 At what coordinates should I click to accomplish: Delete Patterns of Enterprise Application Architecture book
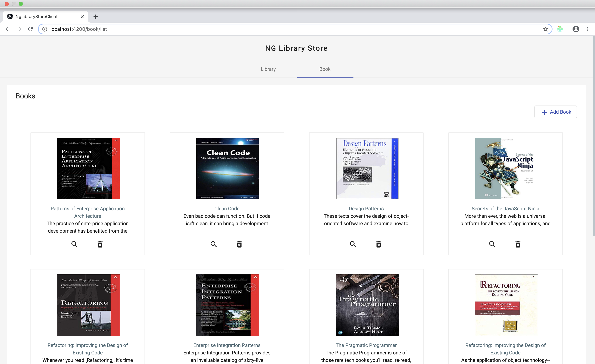100,244
